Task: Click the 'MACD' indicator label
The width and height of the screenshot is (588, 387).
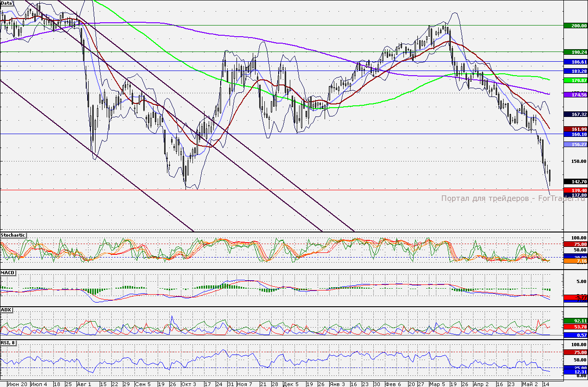Action: point(8,273)
